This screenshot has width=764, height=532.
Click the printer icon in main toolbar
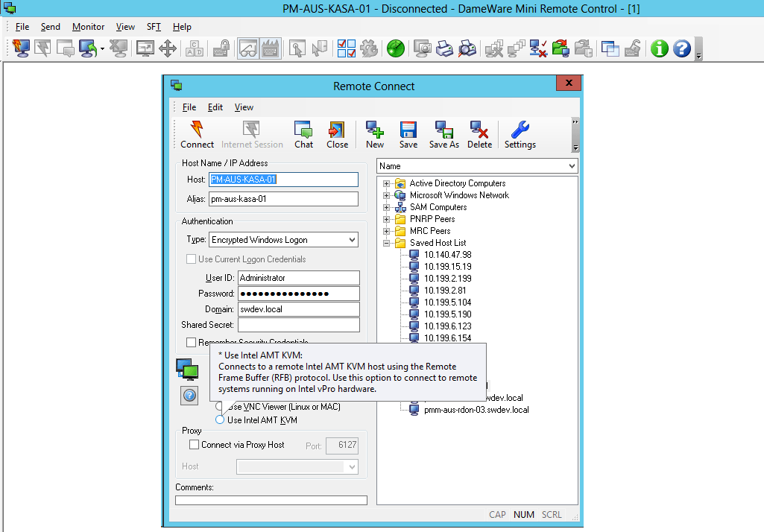(x=444, y=48)
